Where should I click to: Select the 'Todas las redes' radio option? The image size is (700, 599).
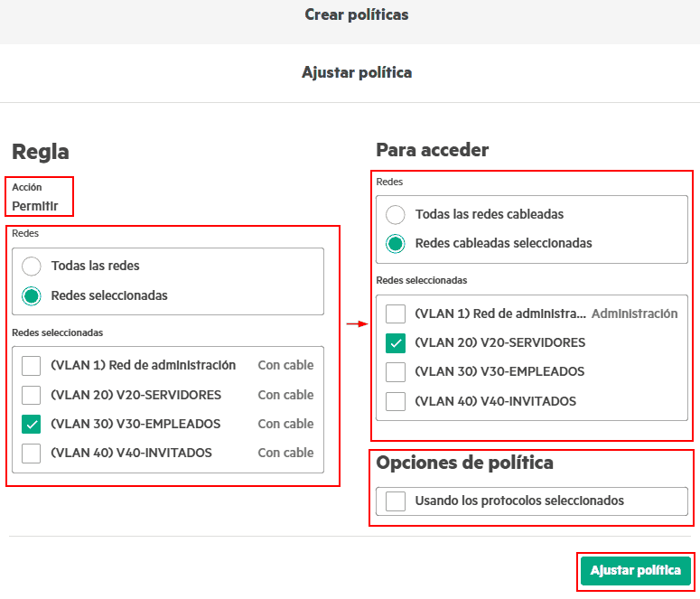tap(32, 267)
